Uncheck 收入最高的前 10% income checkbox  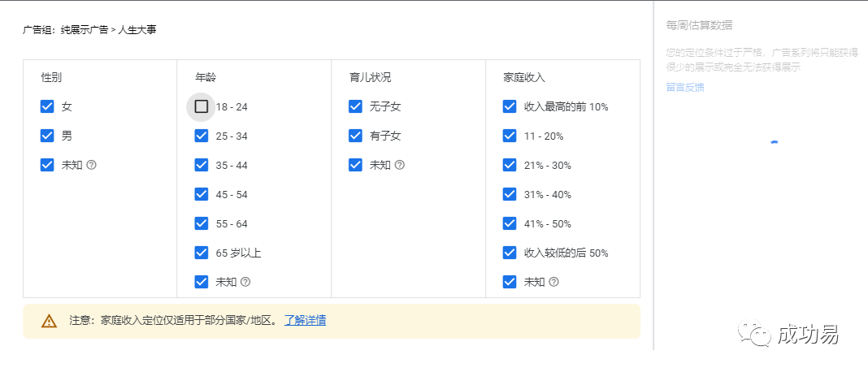(x=510, y=106)
